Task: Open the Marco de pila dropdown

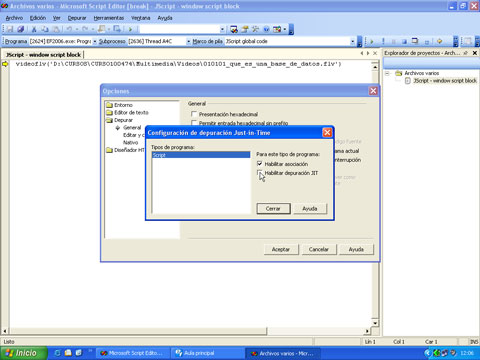Action: click(352, 41)
